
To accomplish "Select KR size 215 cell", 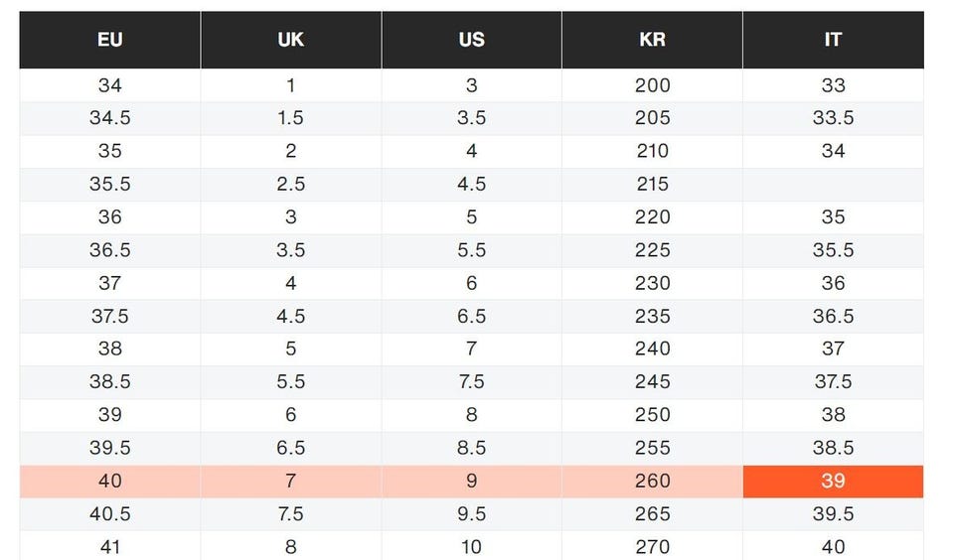I will [x=652, y=185].
